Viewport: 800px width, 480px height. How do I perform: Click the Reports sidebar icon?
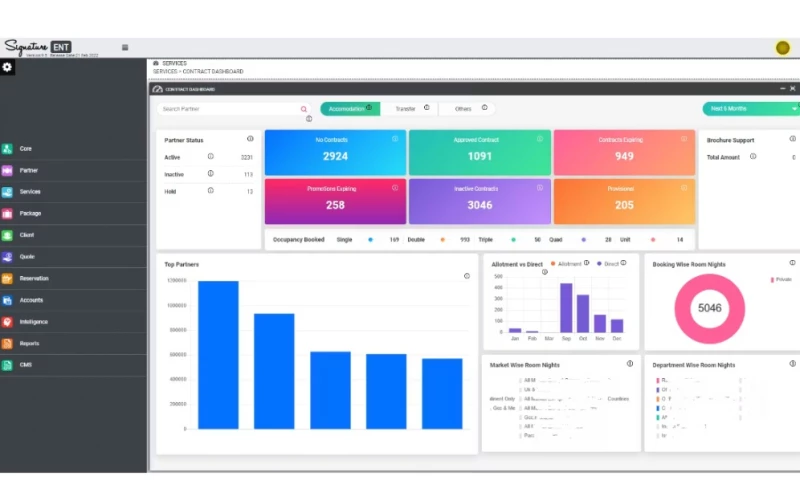[7, 343]
